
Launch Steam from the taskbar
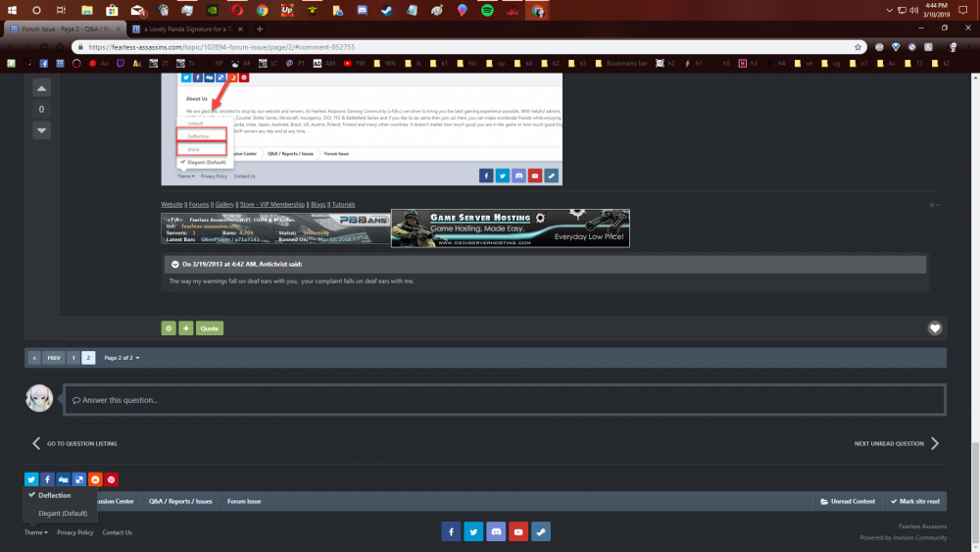click(x=387, y=11)
